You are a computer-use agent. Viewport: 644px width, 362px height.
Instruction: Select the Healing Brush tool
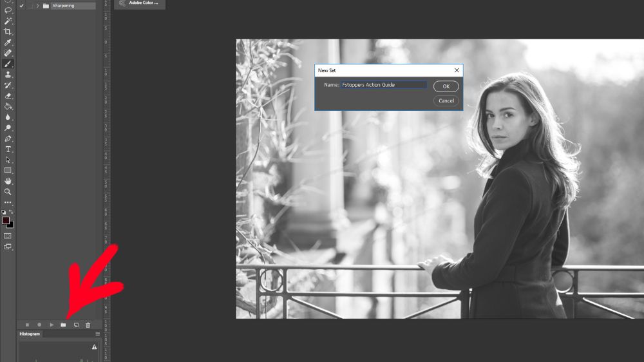click(x=8, y=53)
